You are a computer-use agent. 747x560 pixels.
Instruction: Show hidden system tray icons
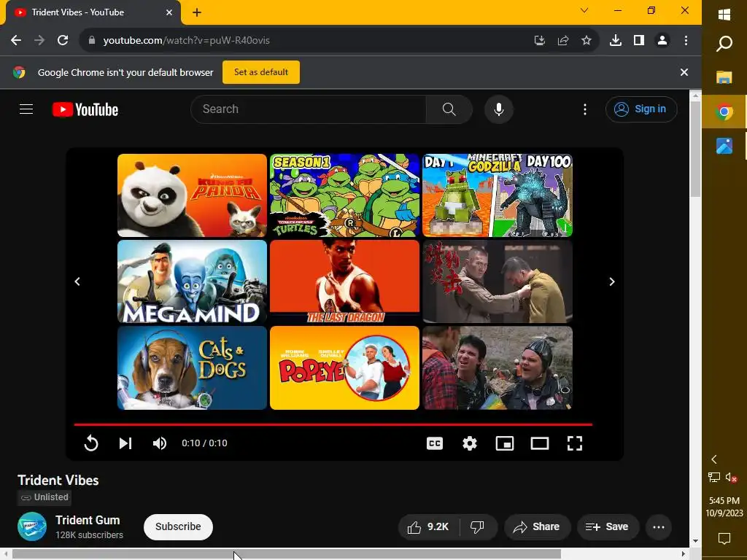(x=713, y=459)
